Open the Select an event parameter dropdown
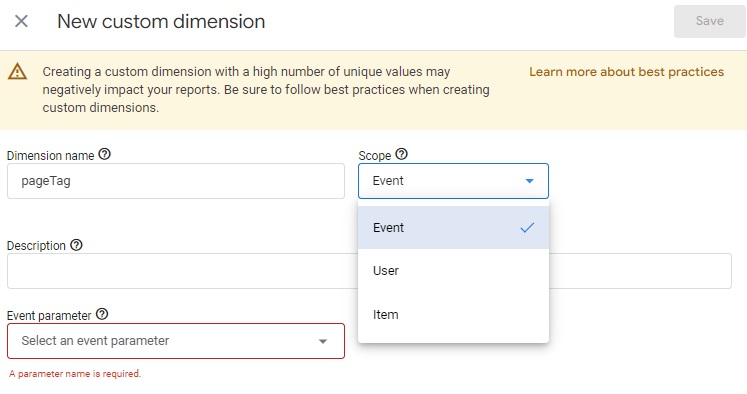 (176, 341)
